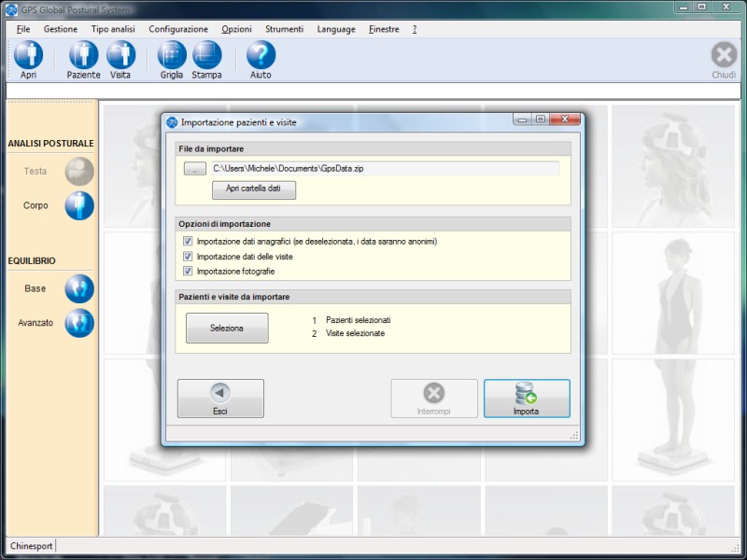Screen dimensions: 747x560
Task: Click the GpsData.zip file path field
Action: pyautogui.click(x=385, y=169)
